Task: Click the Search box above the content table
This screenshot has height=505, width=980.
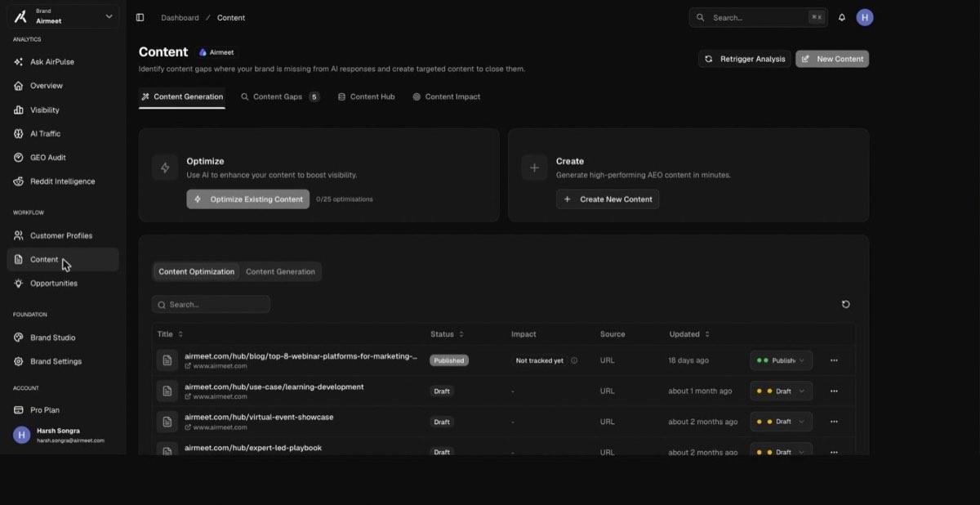Action: [x=211, y=304]
